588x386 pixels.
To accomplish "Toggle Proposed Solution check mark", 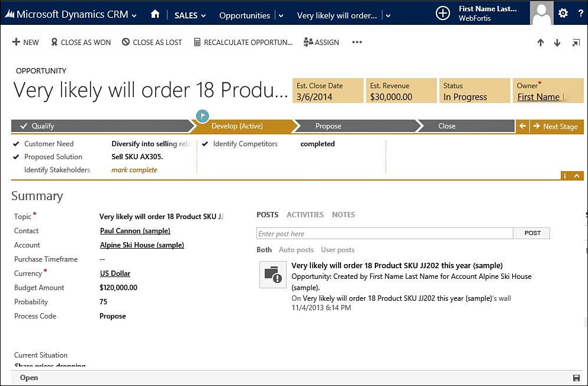I will [16, 157].
